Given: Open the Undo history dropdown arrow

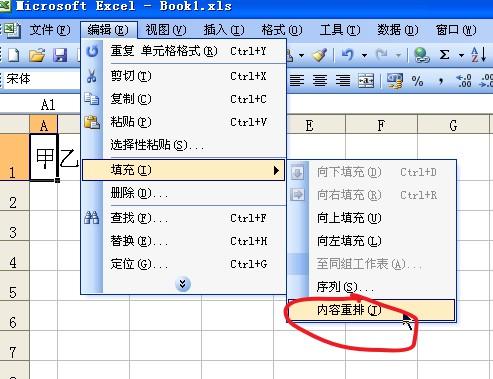Looking at the screenshot, I should [x=365, y=55].
